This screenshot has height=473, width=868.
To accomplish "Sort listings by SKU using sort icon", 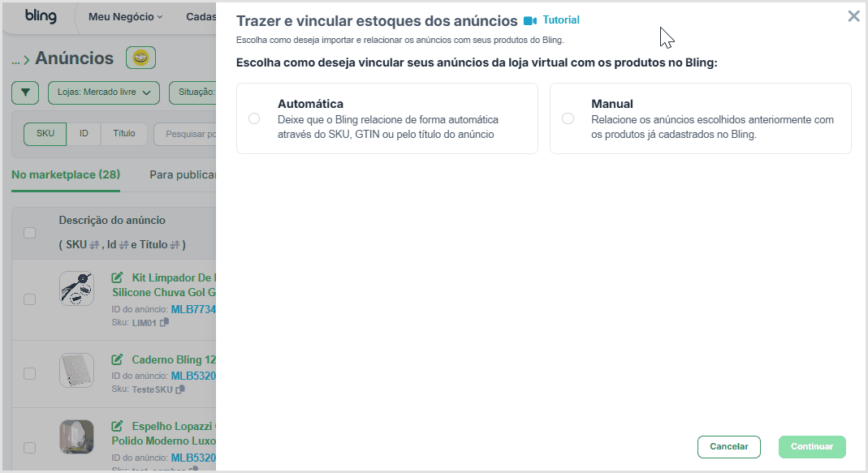I will pos(94,245).
